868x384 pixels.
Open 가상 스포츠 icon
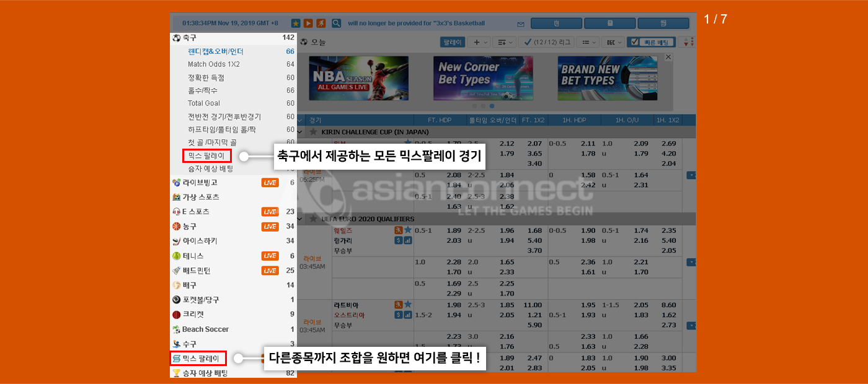(177, 197)
